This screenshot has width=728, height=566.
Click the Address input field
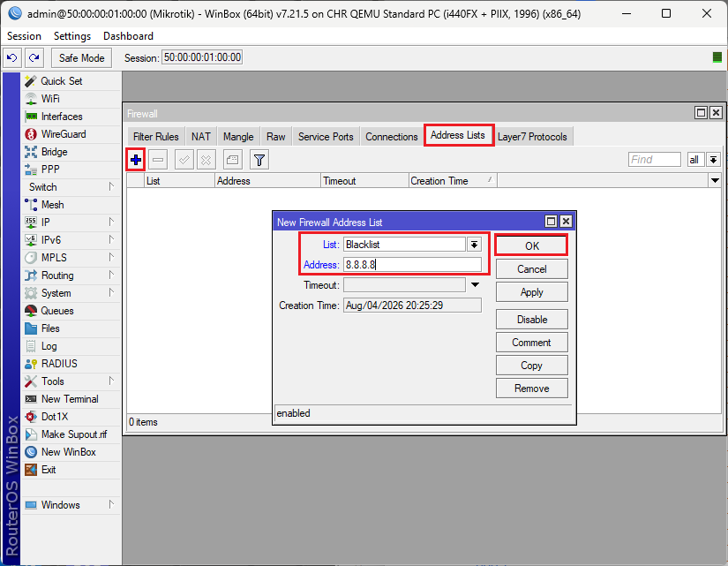click(412, 265)
